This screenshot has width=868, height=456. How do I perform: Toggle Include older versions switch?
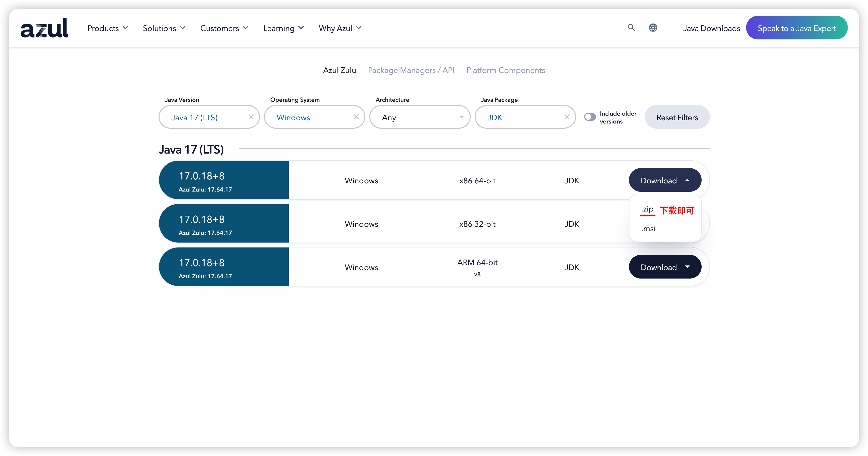click(x=590, y=117)
